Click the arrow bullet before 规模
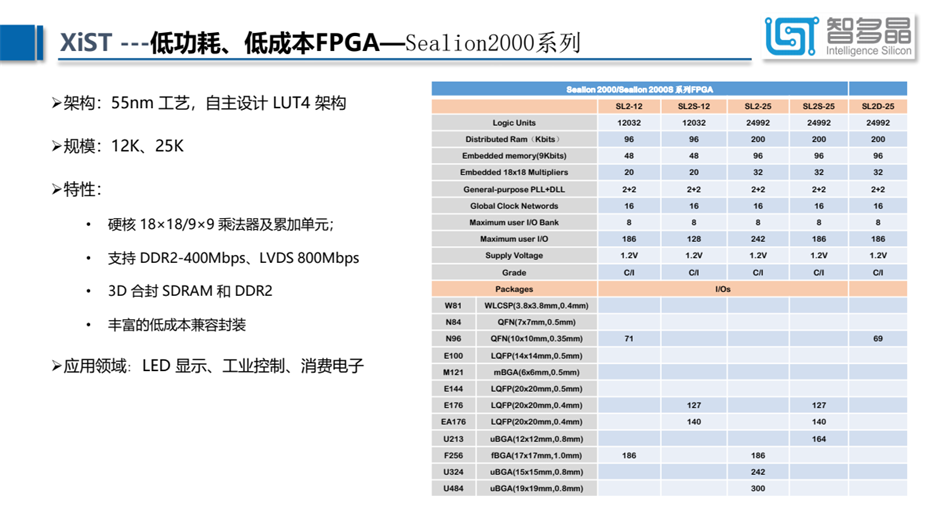 (56, 146)
